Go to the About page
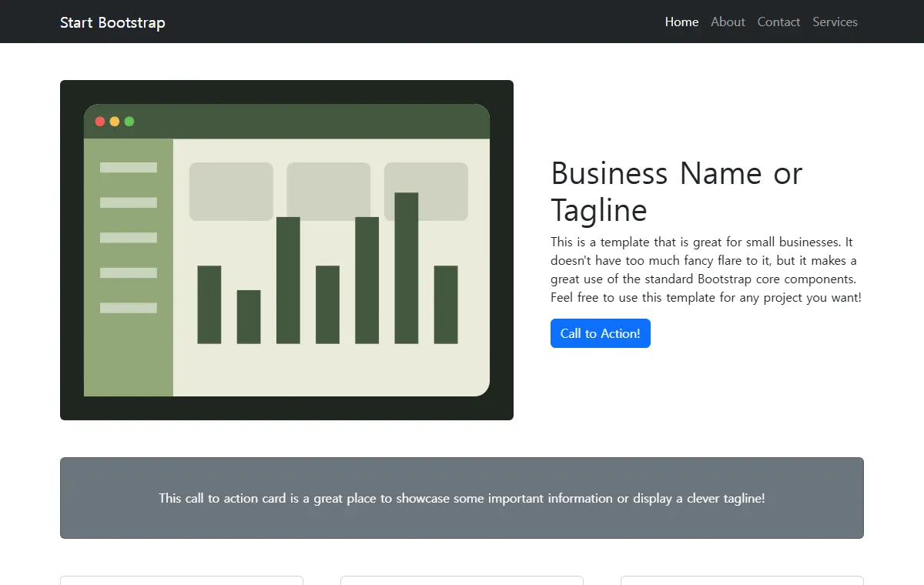The image size is (924, 585). tap(728, 22)
